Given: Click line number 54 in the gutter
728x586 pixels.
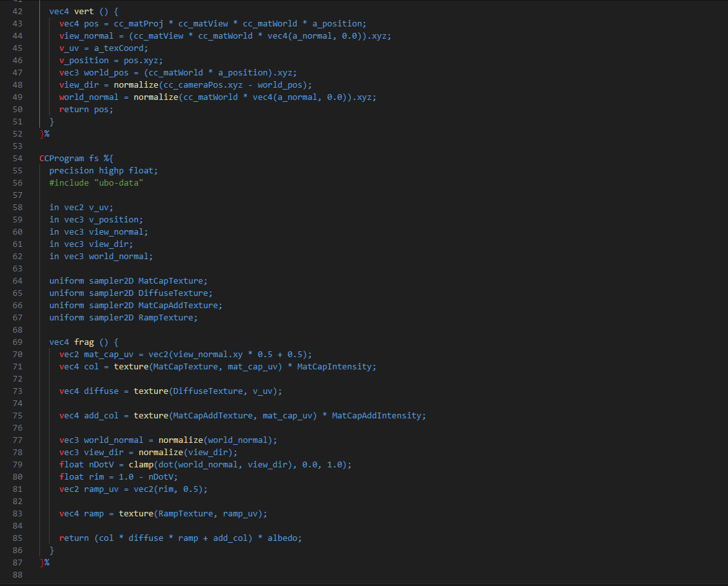Looking at the screenshot, I should point(17,159).
